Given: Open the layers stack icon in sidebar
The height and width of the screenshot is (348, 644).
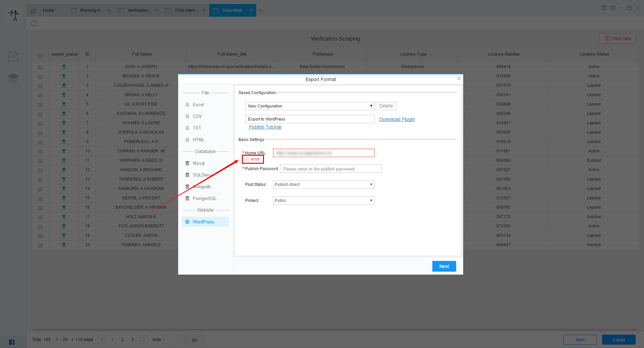Looking at the screenshot, I should (13, 78).
